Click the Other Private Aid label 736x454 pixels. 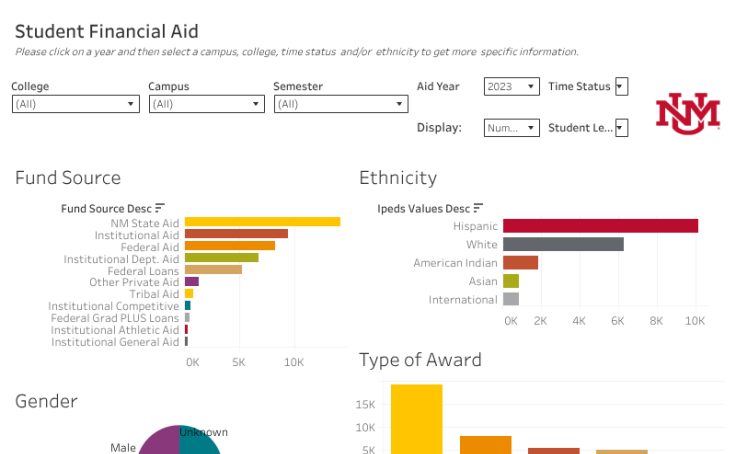tap(134, 282)
